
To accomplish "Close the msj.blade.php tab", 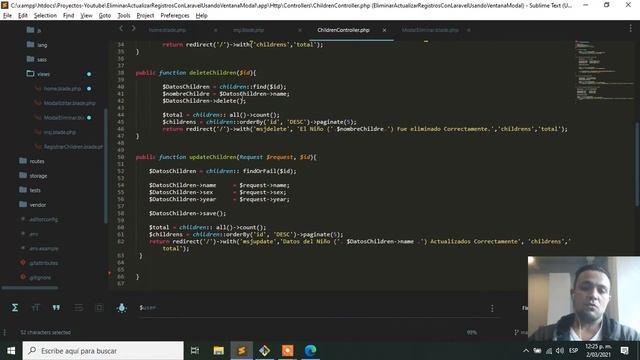I will (x=300, y=30).
